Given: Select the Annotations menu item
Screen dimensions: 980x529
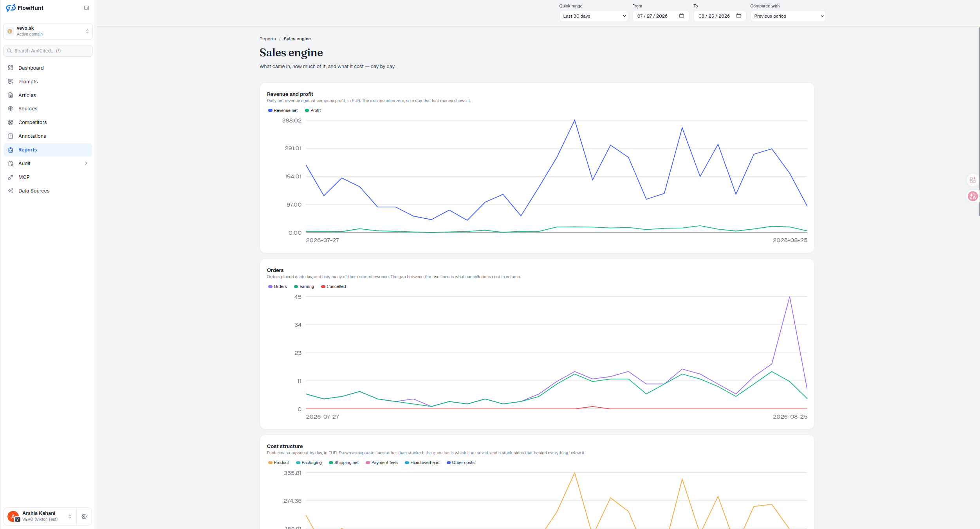Looking at the screenshot, I should (48, 136).
